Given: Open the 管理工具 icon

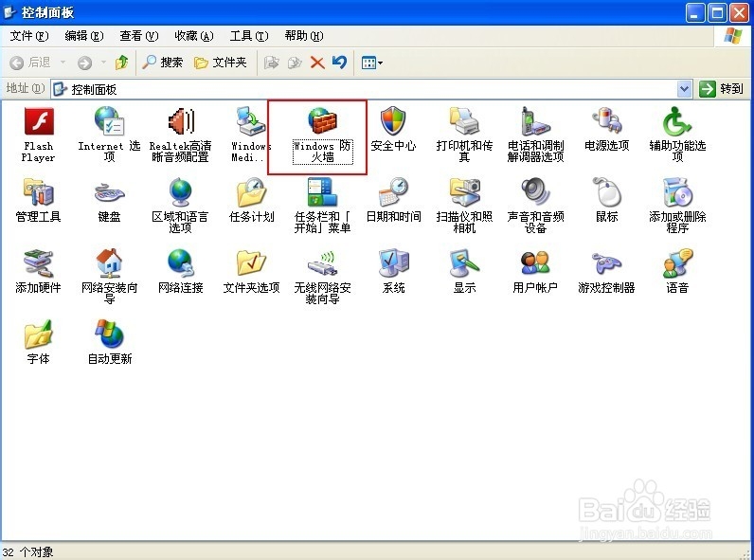Looking at the screenshot, I should [x=39, y=192].
